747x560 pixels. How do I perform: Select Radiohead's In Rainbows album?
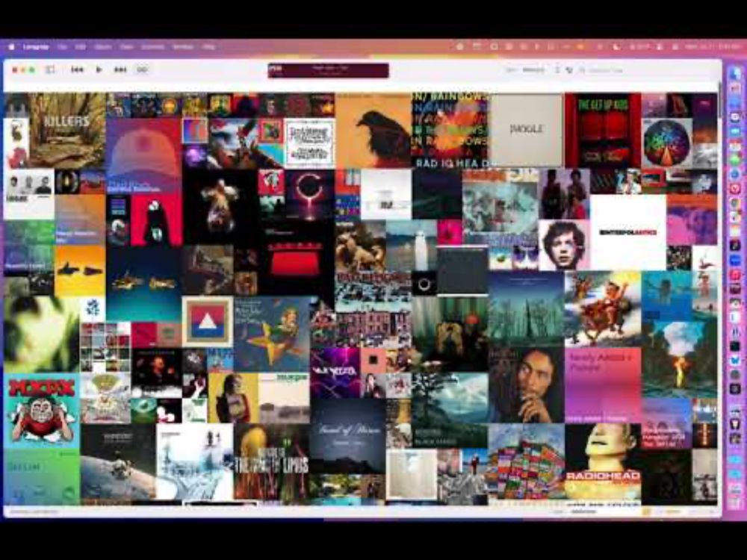[450, 130]
